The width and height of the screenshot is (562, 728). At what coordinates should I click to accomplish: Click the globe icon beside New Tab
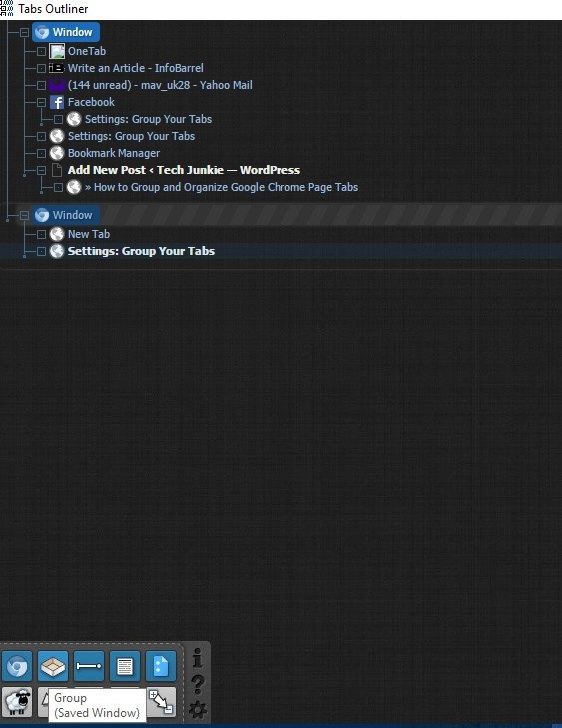coord(57,234)
